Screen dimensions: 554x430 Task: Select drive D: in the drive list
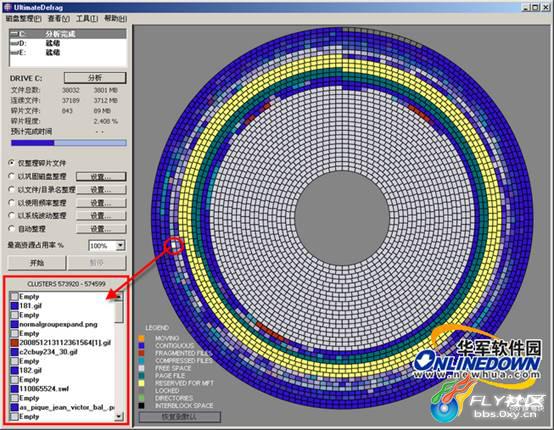click(x=67, y=43)
